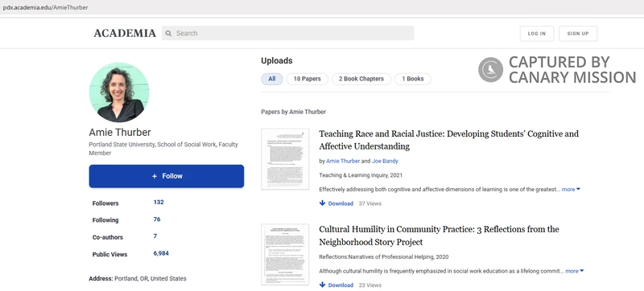644x291 pixels.
Task: View the 132 followers count
Action: (x=159, y=202)
